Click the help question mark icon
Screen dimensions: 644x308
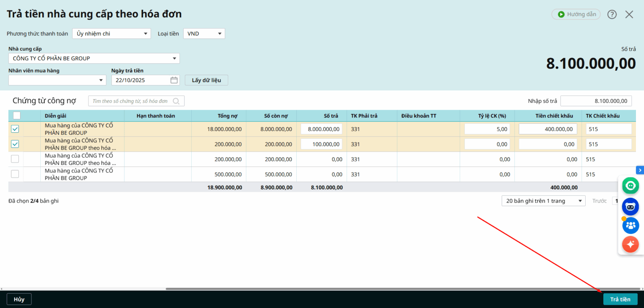click(612, 14)
